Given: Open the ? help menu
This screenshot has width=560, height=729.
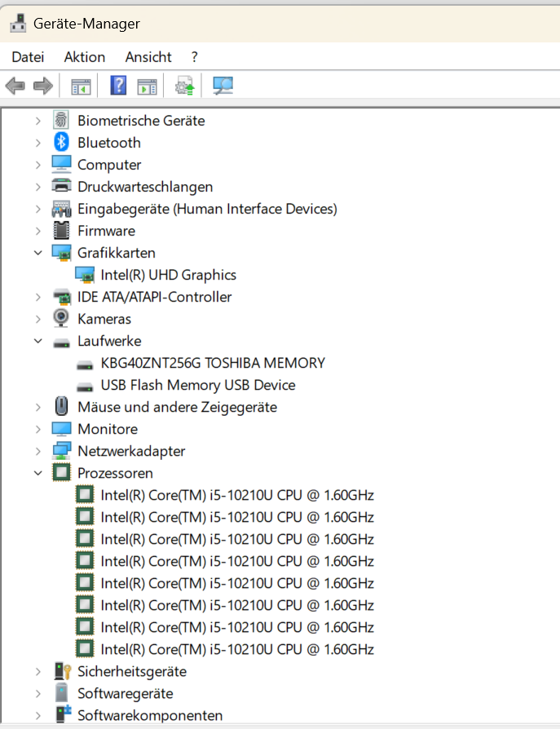Looking at the screenshot, I should point(194,57).
